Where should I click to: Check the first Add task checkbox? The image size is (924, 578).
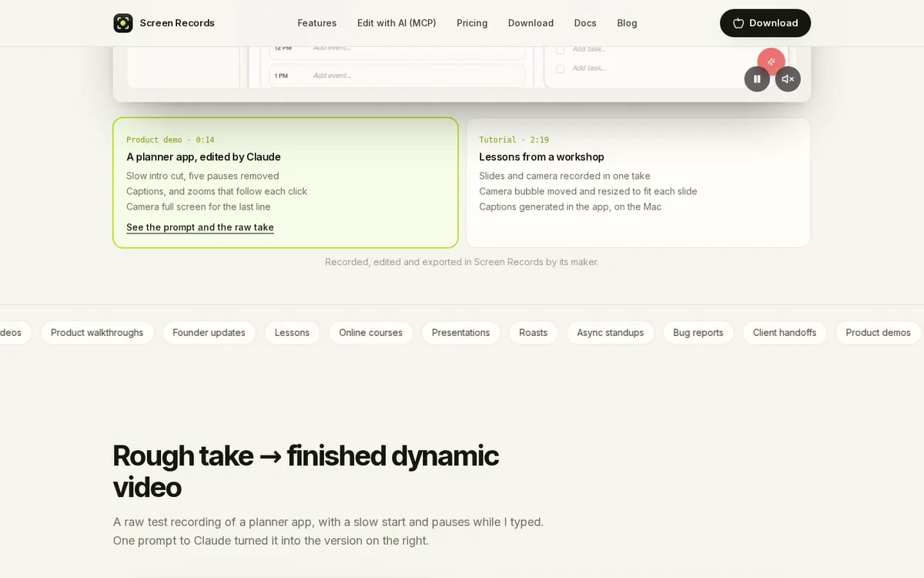tap(561, 49)
